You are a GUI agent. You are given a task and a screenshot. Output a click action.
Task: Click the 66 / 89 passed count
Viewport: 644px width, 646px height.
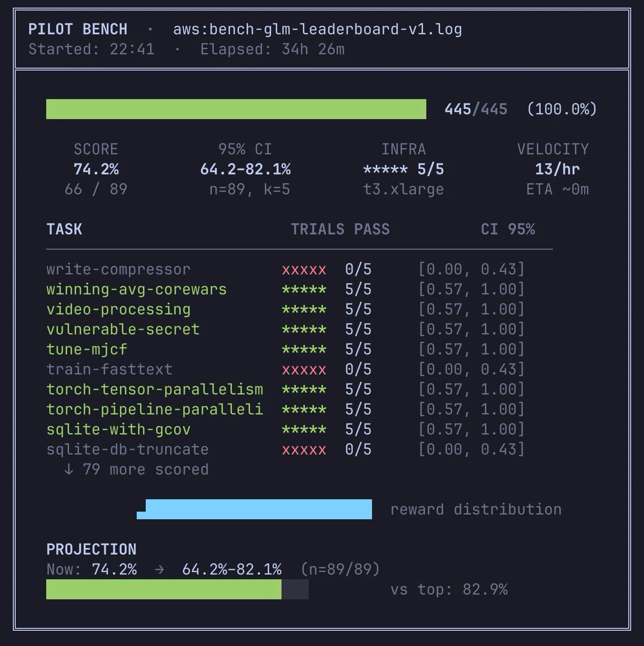coord(96,189)
